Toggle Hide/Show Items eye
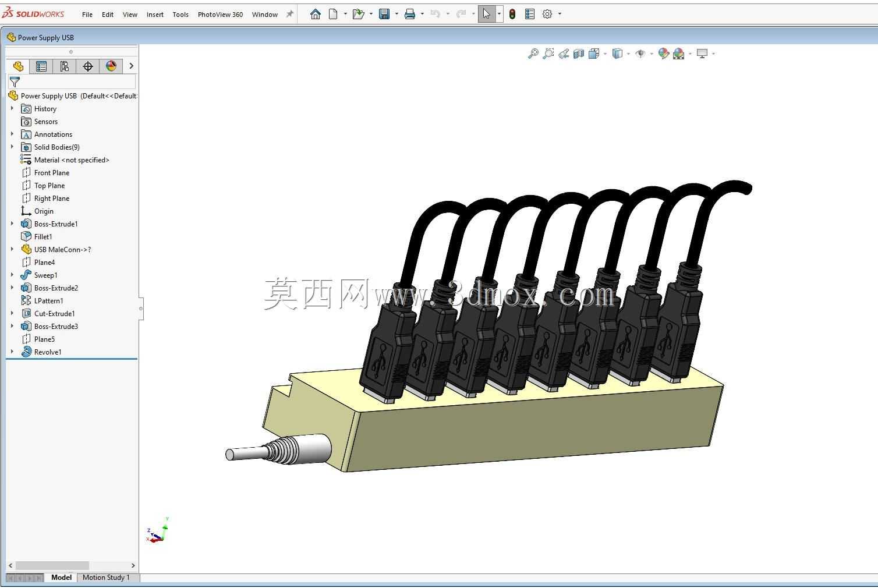Image resolution: width=878 pixels, height=588 pixels. click(640, 54)
